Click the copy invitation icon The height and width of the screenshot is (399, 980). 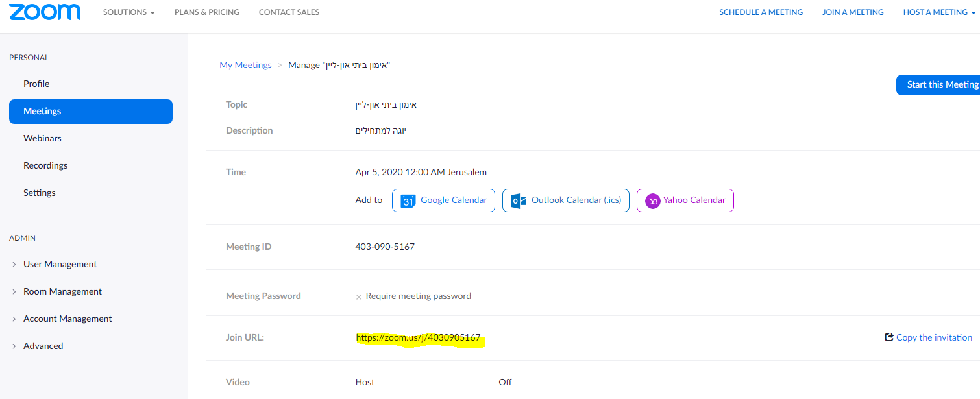(889, 337)
